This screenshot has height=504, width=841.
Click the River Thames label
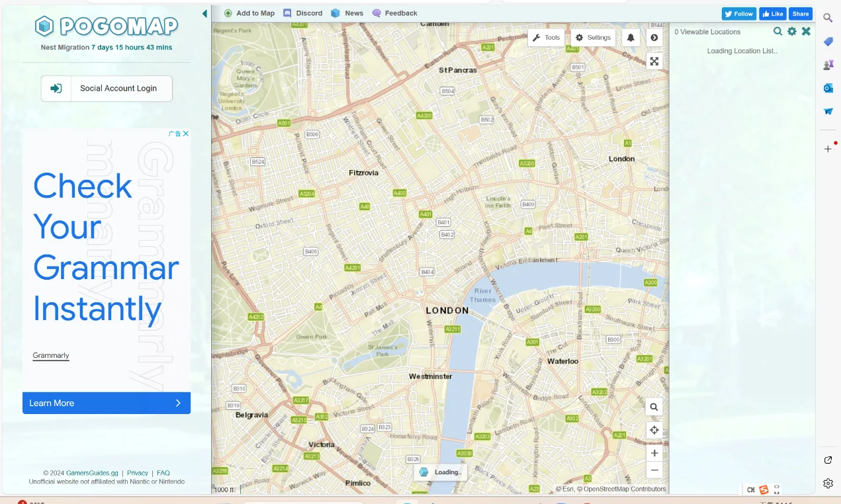[483, 295]
